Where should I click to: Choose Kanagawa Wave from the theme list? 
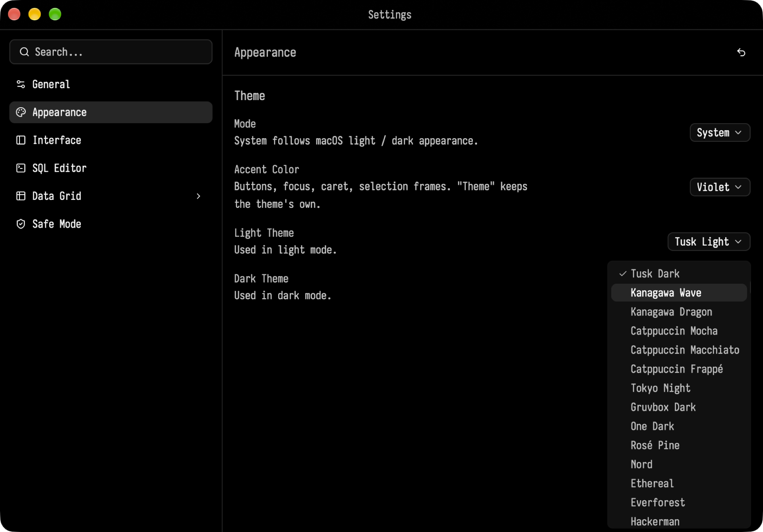pos(679,293)
